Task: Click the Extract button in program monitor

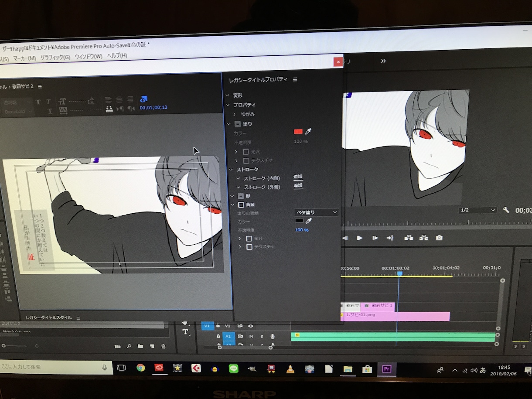Action: (423, 238)
